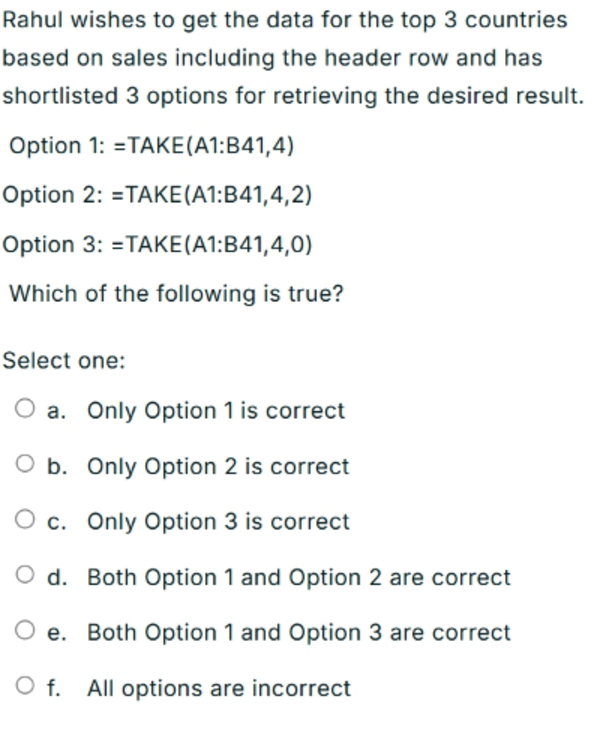Viewport: 606px width, 748px height.
Task: Click the formula =TAKE(A1:B41,4,2)
Action: (x=211, y=195)
